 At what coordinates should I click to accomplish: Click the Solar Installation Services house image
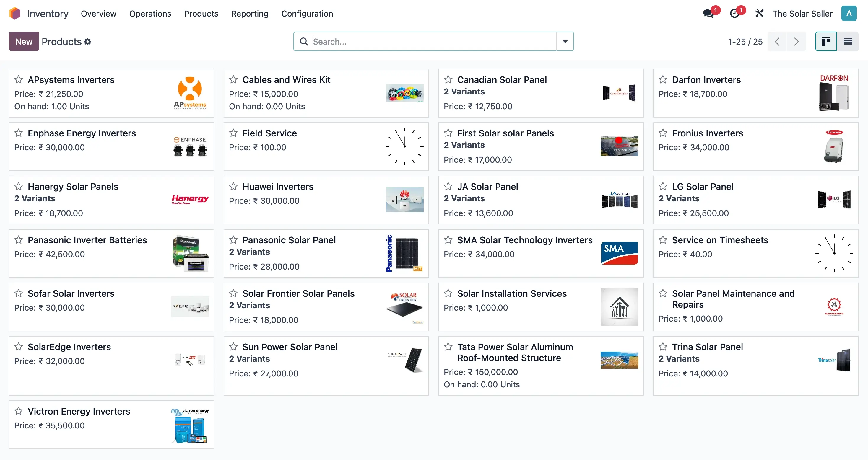tap(619, 307)
